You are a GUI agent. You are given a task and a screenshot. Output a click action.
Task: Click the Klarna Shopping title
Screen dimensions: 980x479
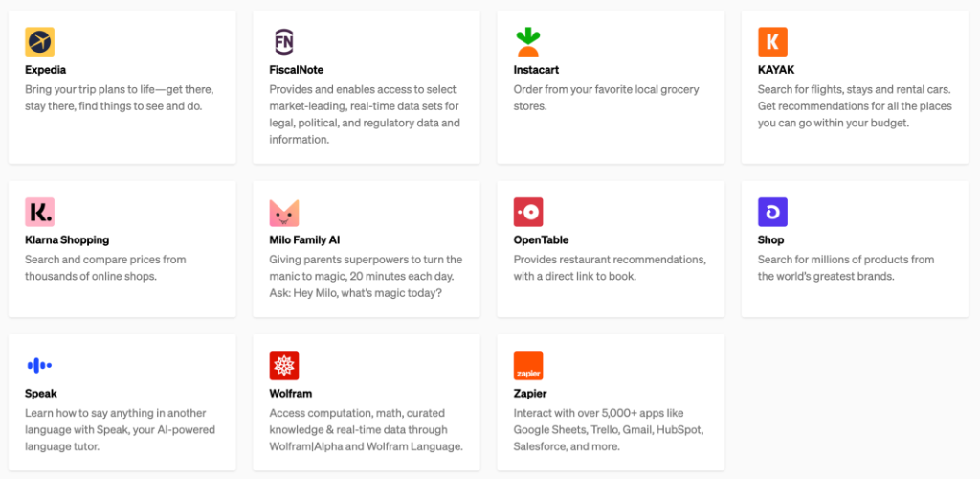[67, 239]
